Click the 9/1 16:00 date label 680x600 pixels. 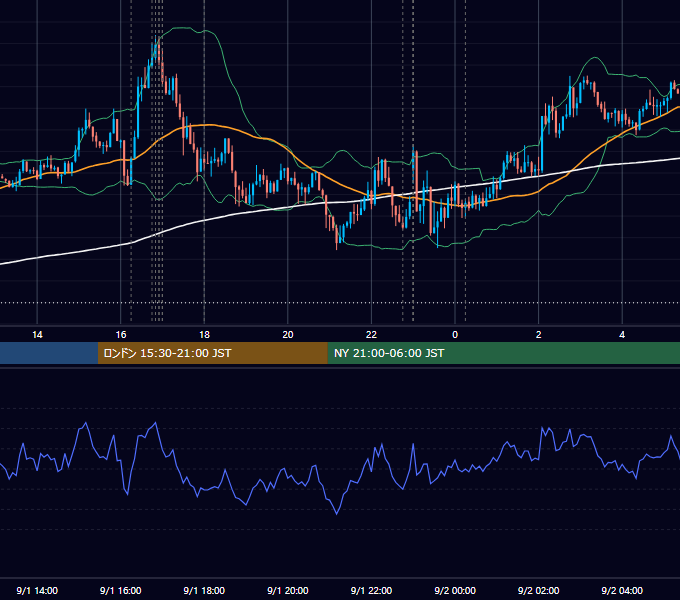pos(121,590)
